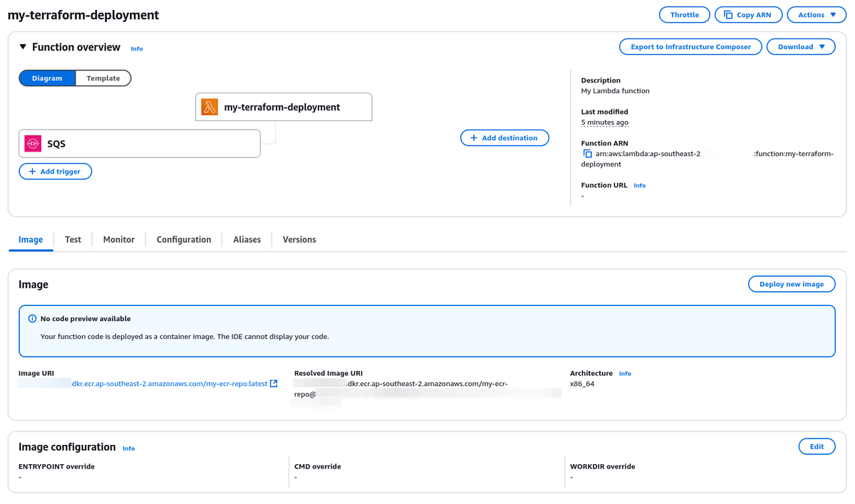Image resolution: width=855 pixels, height=504 pixels.
Task: Open Info beside the Architecture label
Action: coord(625,372)
